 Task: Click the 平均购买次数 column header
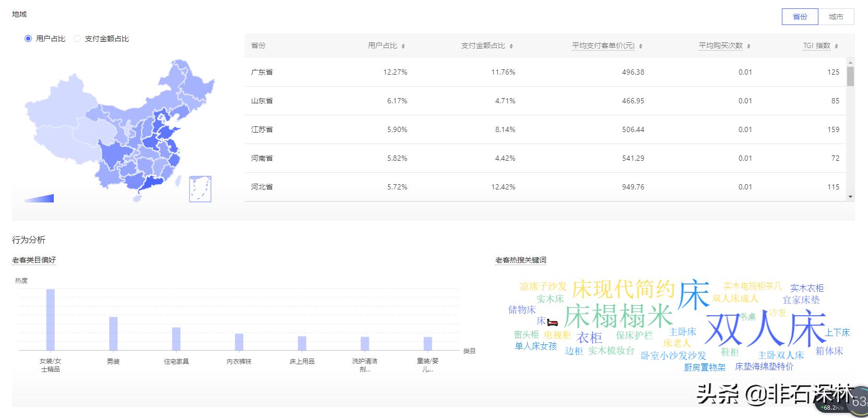click(x=721, y=45)
